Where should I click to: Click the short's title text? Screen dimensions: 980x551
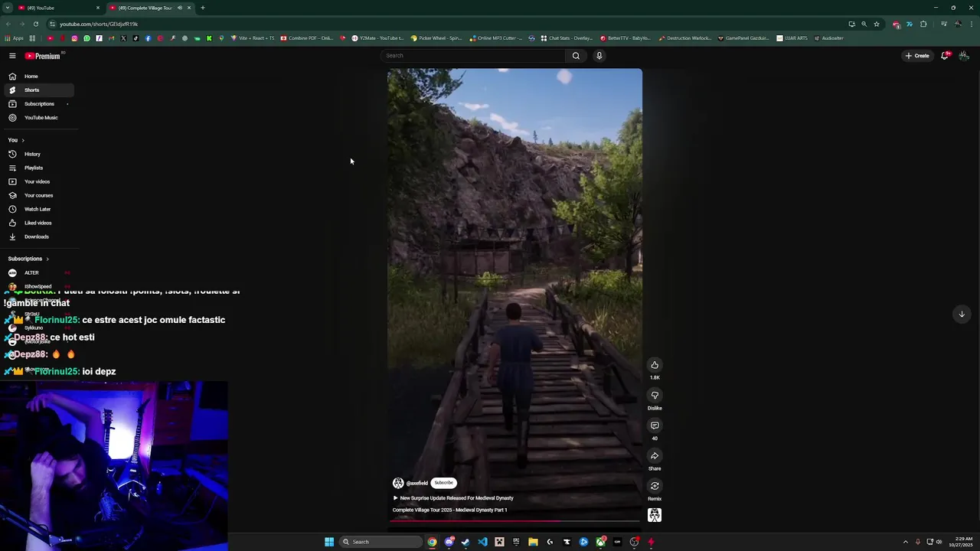click(x=450, y=510)
